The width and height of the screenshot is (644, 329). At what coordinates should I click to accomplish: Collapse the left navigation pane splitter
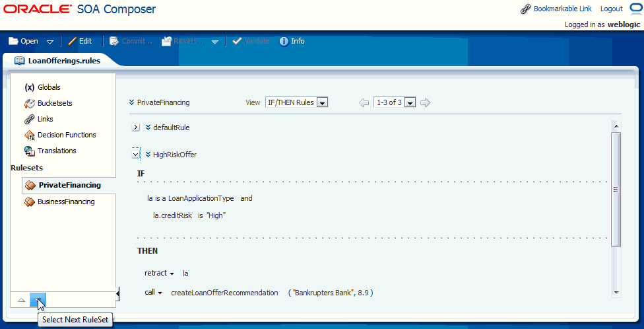pos(118,293)
